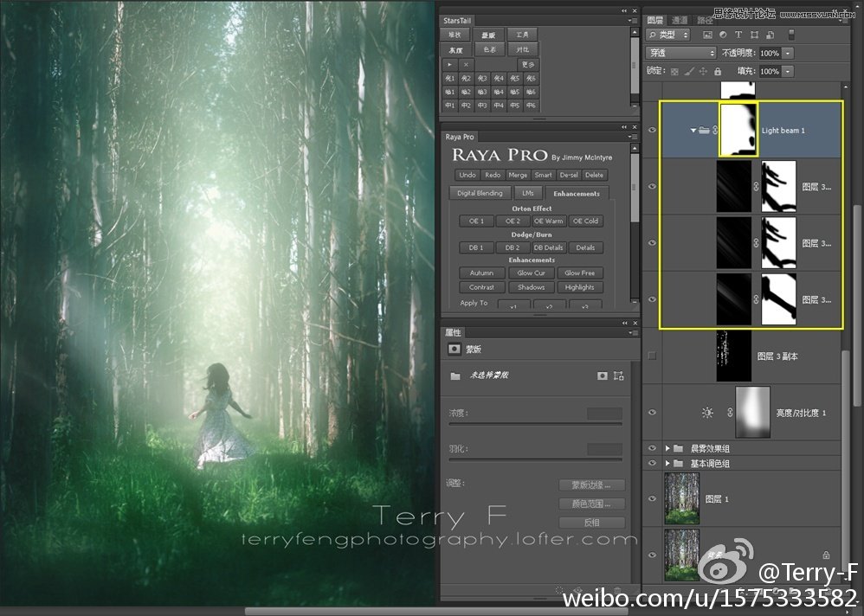The width and height of the screenshot is (864, 616).
Task: Click the Undo button in Raya Pro
Action: tap(467, 175)
